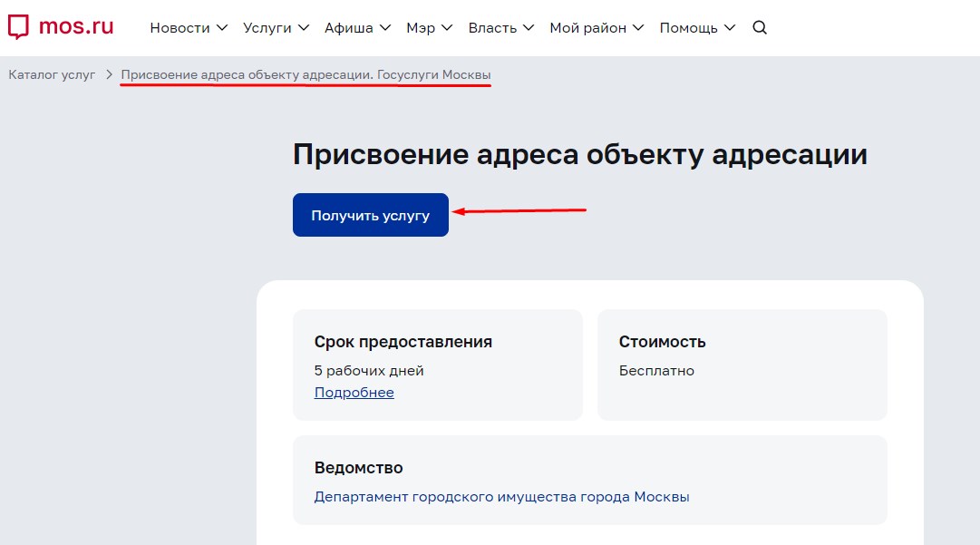Go to Каталог услуг breadcrumb
This screenshot has height=545, width=980.
click(52, 74)
